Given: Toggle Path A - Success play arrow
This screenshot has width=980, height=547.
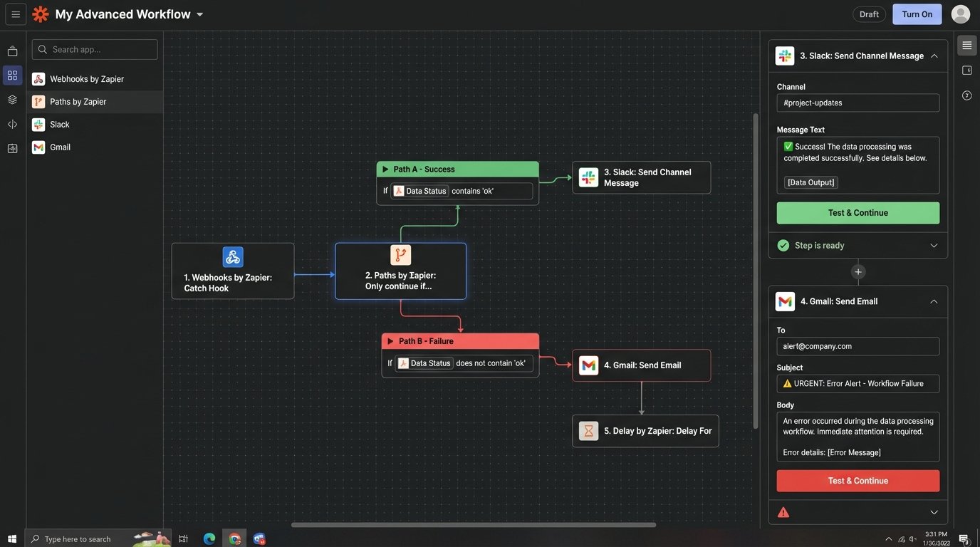Looking at the screenshot, I should pyautogui.click(x=385, y=170).
